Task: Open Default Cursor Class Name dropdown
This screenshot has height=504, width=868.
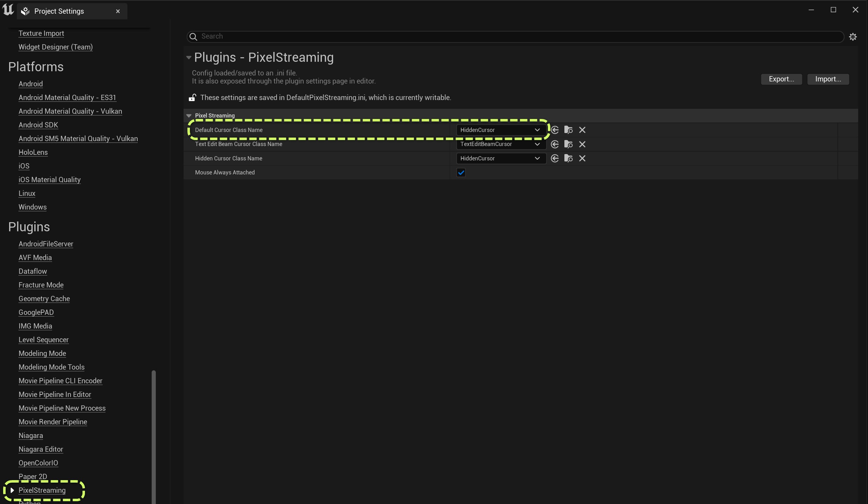Action: pos(501,130)
